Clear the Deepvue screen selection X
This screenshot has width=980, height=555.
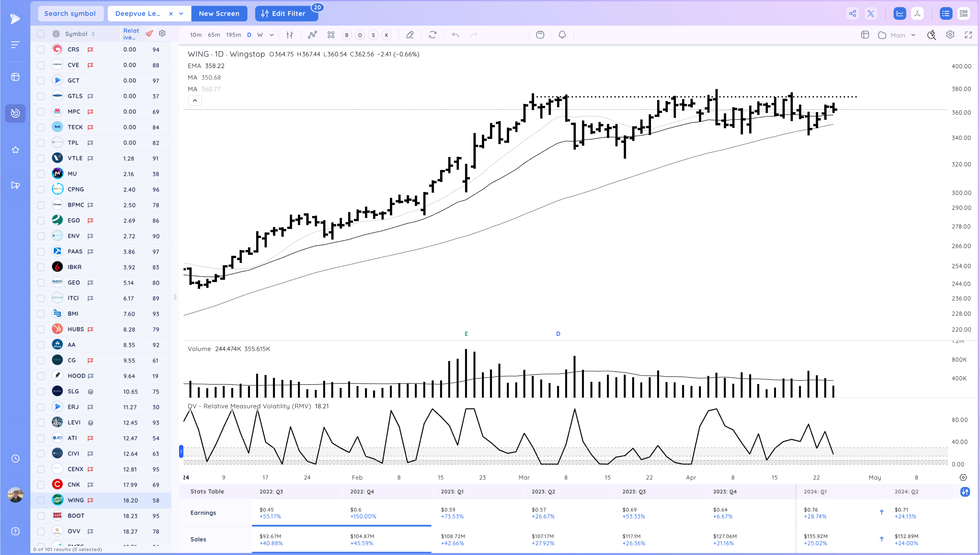click(171, 14)
